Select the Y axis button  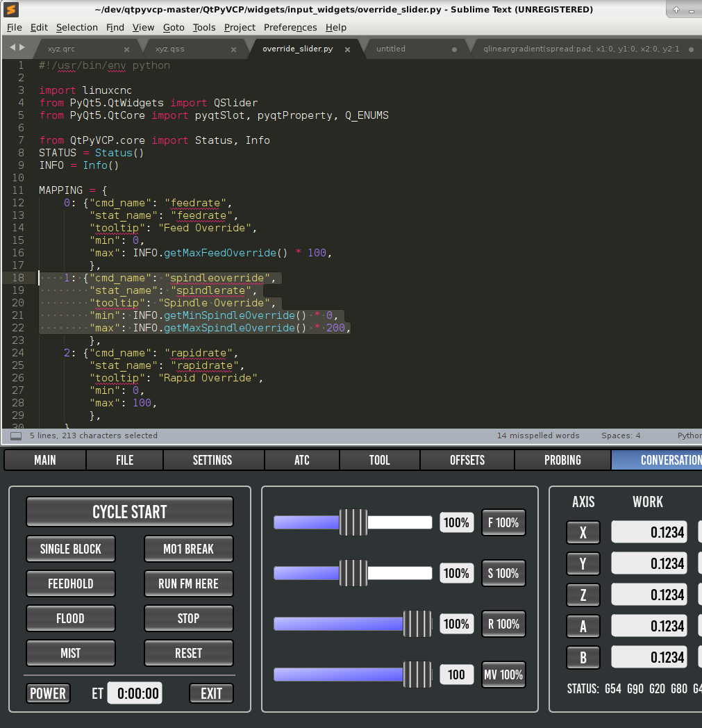(x=583, y=563)
